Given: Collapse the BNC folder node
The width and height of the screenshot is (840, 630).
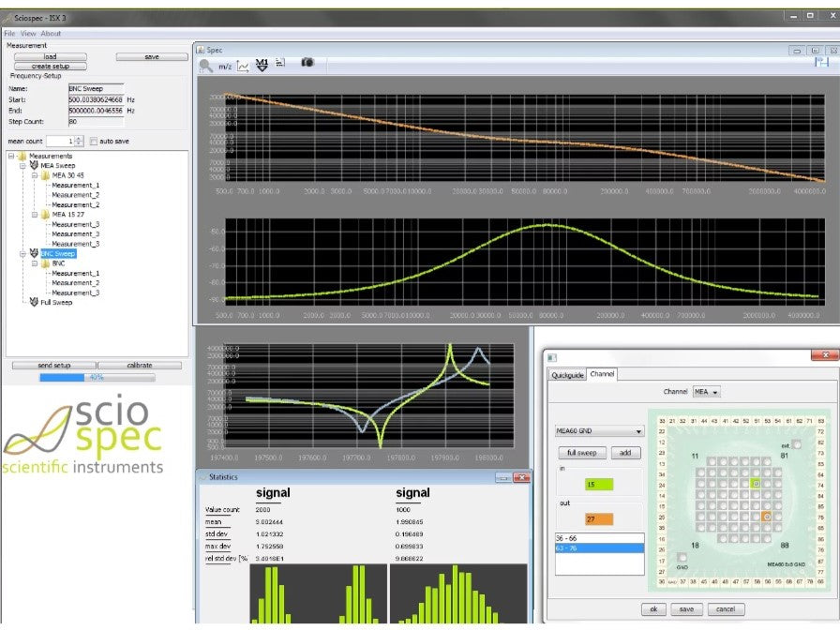Looking at the screenshot, I should [x=35, y=263].
